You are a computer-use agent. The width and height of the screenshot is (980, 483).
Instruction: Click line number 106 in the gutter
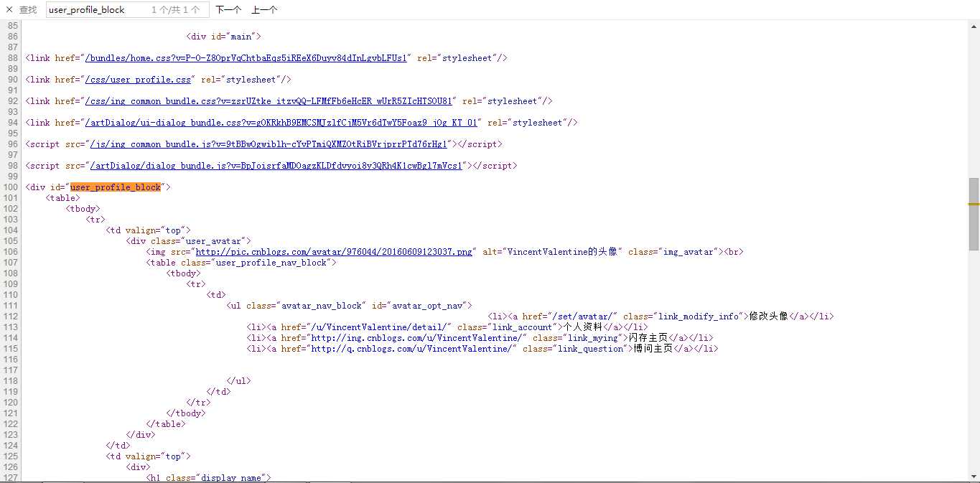tap(10, 252)
